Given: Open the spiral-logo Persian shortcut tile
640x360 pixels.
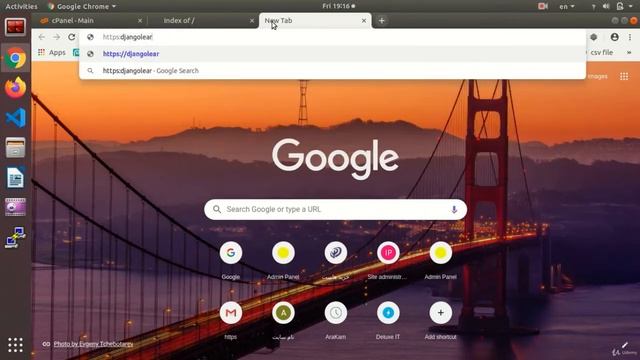Looking at the screenshot, I should click(336, 260).
